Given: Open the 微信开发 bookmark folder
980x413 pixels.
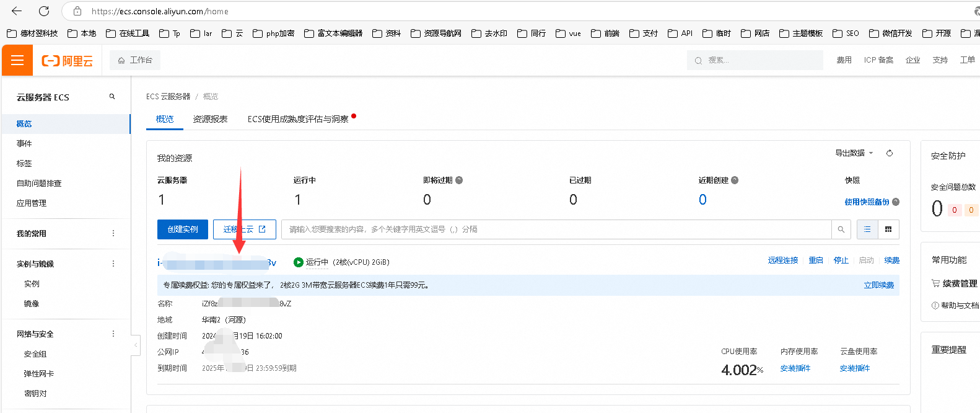Looking at the screenshot, I should [891, 33].
